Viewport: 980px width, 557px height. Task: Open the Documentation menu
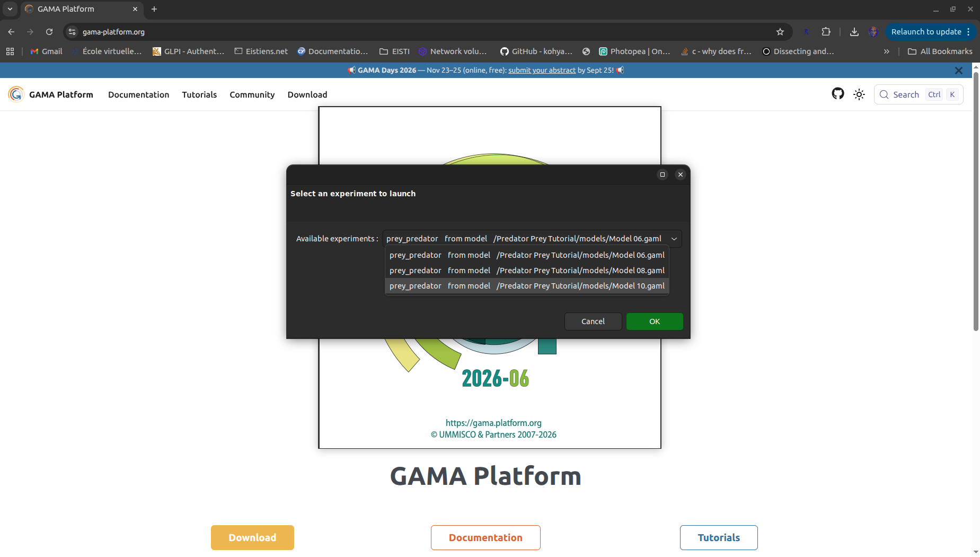[x=138, y=94]
